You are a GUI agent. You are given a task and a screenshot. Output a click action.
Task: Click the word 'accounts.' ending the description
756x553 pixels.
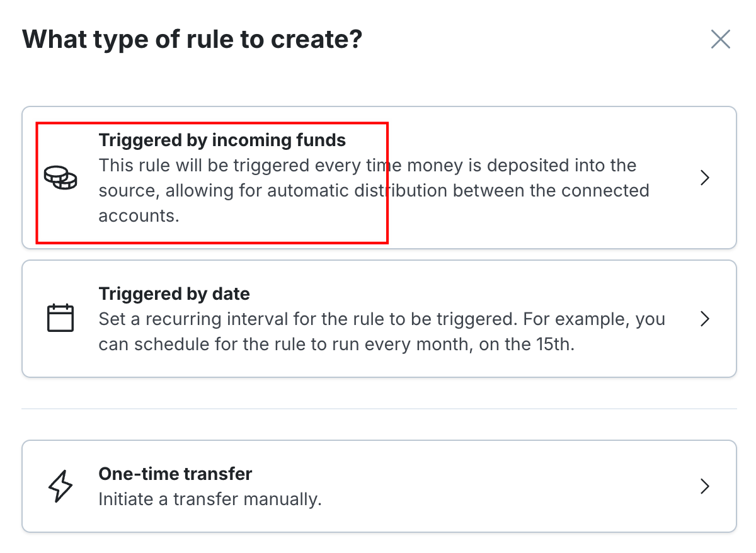click(x=139, y=215)
